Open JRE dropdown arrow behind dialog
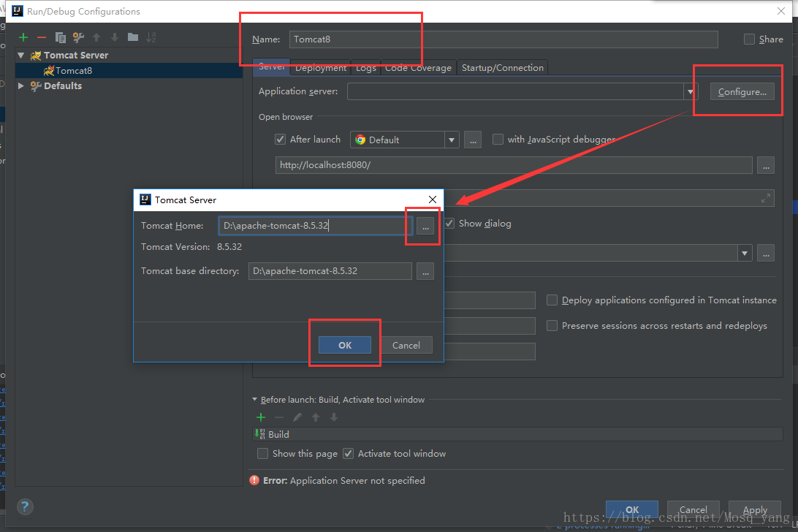The height and width of the screenshot is (532, 798). point(745,253)
